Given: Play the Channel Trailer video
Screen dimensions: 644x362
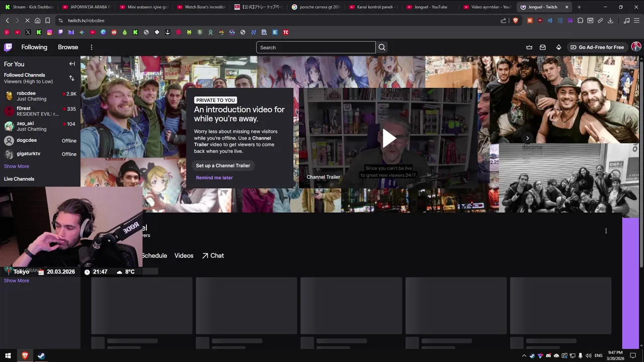Looking at the screenshot, I should click(388, 138).
